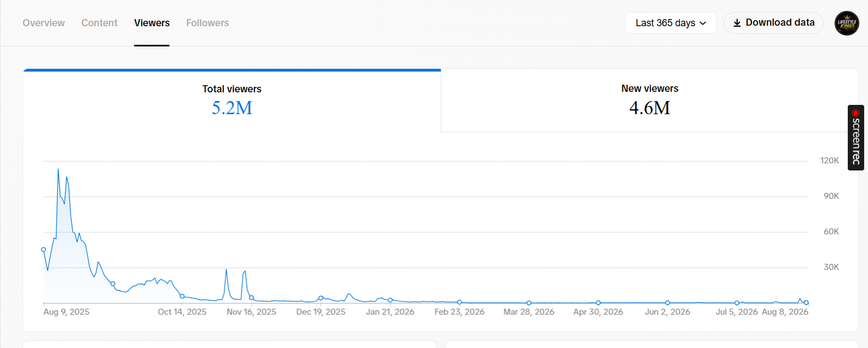This screenshot has height=348, width=868.
Task: Select the Total viewers metric card
Action: (232, 101)
